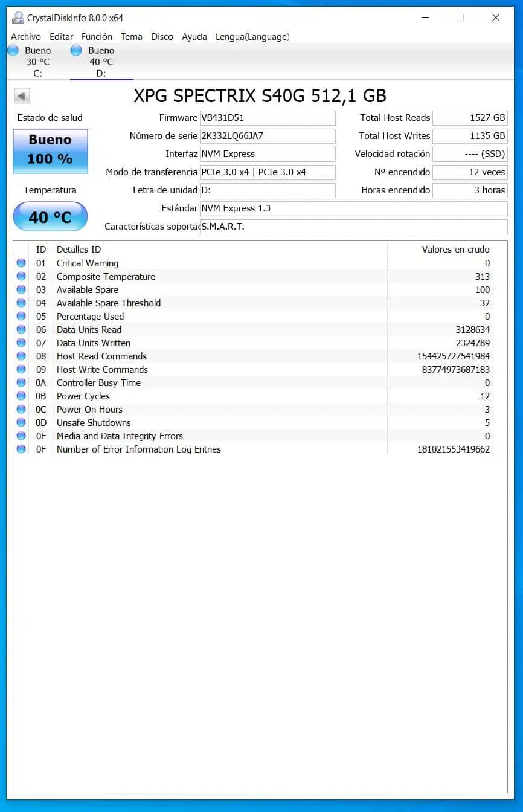Click the ID column header

[x=40, y=249]
